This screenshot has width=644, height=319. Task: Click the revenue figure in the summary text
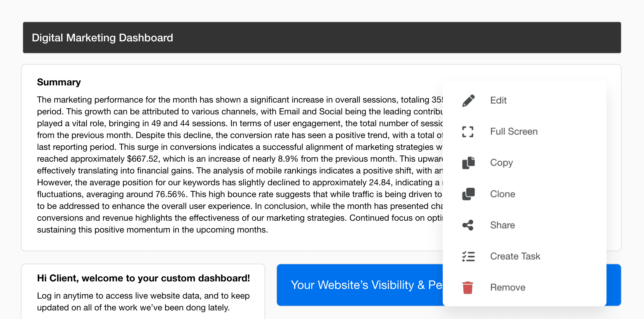tap(141, 159)
